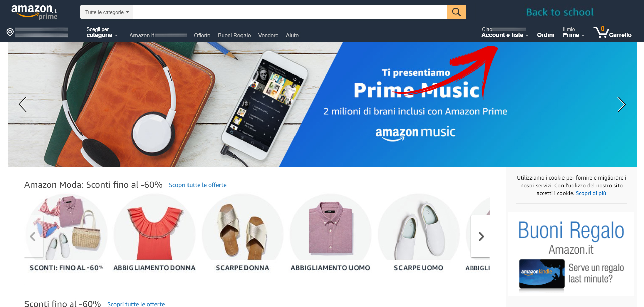The width and height of the screenshot is (644, 307).
Task: Move the Moda carousel to the right
Action: (x=481, y=237)
